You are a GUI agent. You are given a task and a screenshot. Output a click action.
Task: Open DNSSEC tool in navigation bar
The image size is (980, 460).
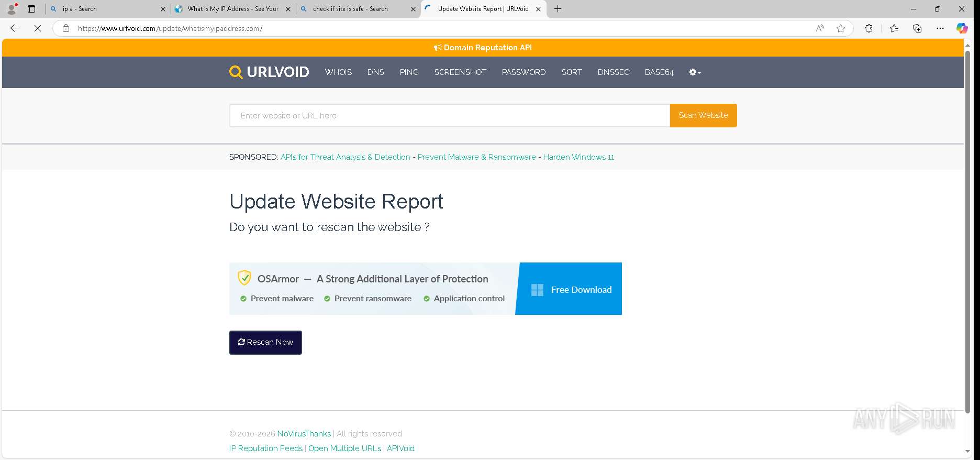click(x=614, y=72)
